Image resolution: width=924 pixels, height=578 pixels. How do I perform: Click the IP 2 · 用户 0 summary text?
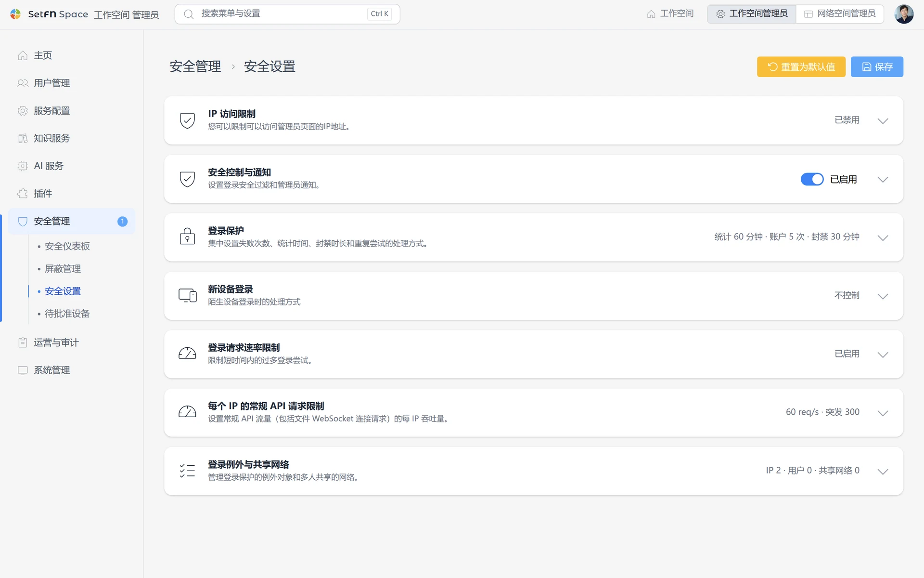[x=812, y=471]
